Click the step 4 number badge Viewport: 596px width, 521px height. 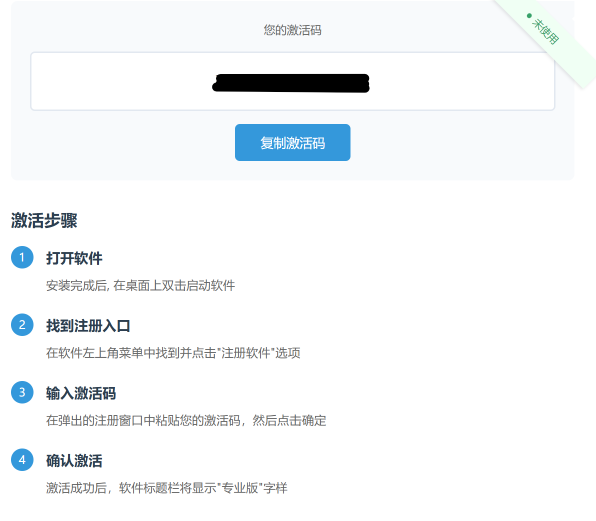pyautogui.click(x=22, y=460)
